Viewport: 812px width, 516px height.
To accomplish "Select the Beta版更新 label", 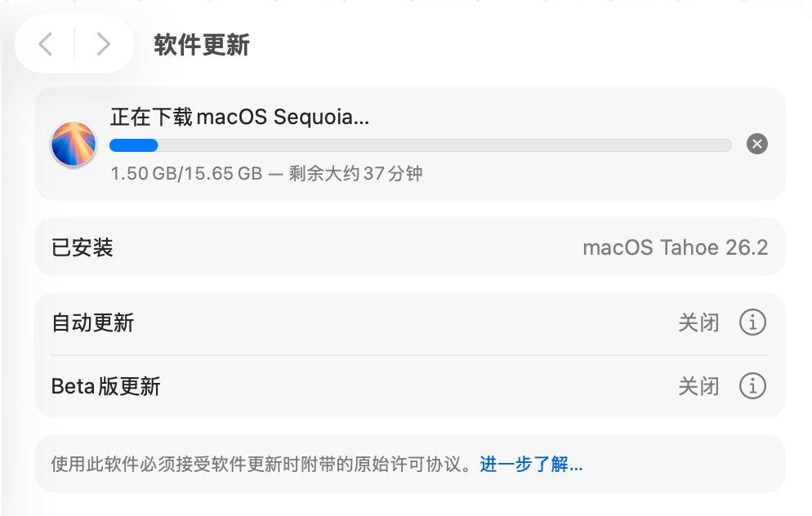I will click(105, 386).
